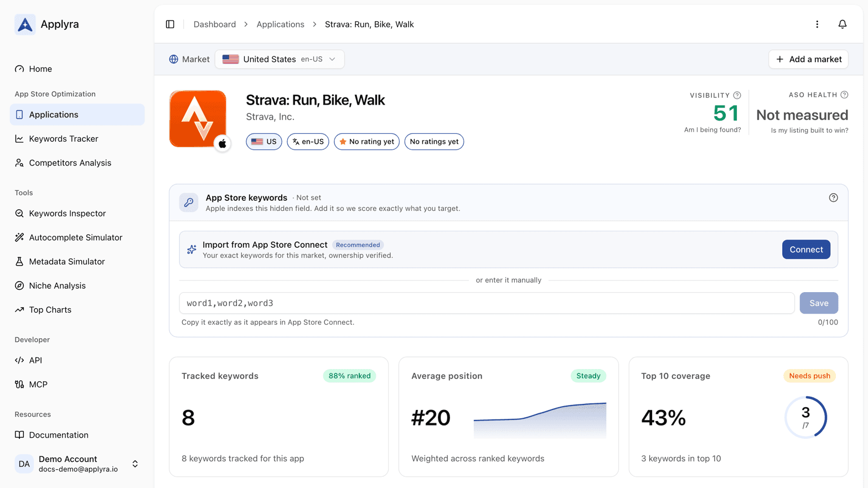The width and height of the screenshot is (868, 488).
Task: Go to Home in sidebar
Action: pyautogui.click(x=77, y=69)
